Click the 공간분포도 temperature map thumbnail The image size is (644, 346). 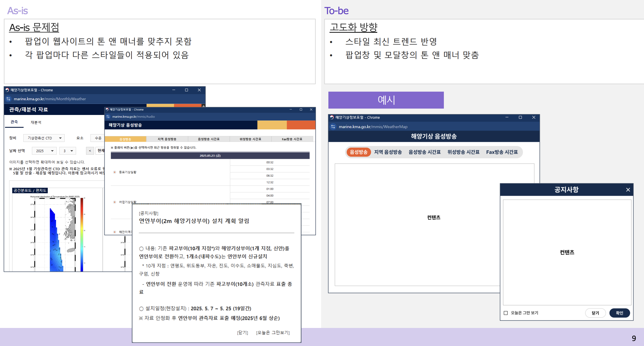[x=56, y=235]
